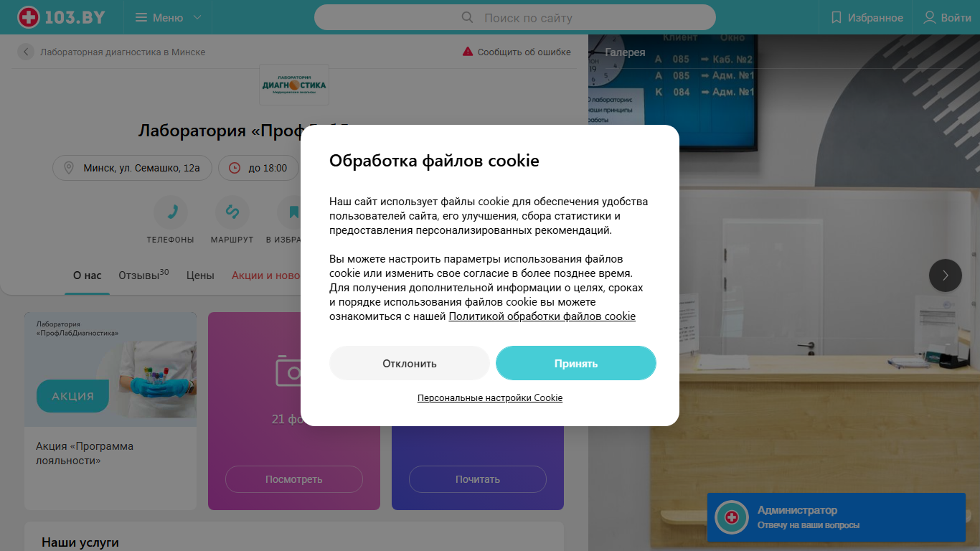Click the Войти user profile icon
980x551 pixels.
tap(930, 17)
